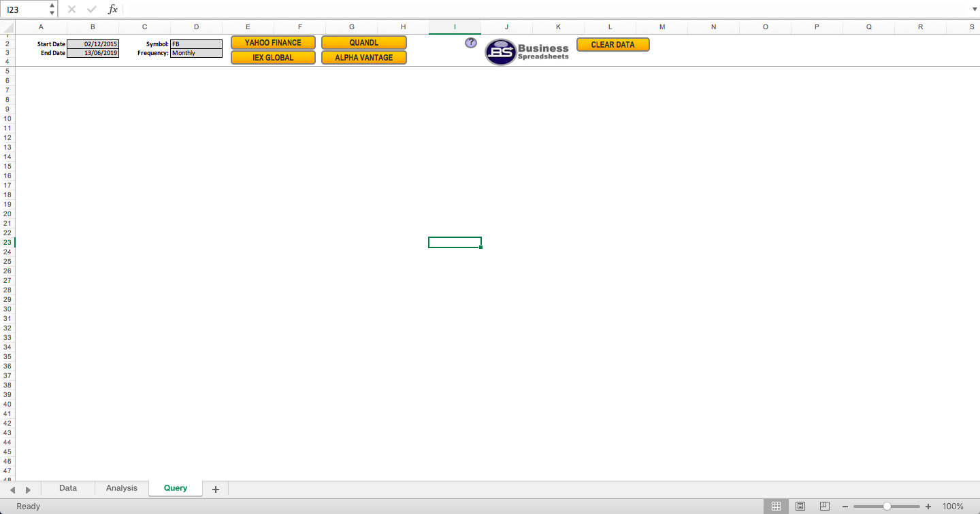Switch to the Analysis sheet tab
This screenshot has height=514, width=980.
coord(122,488)
